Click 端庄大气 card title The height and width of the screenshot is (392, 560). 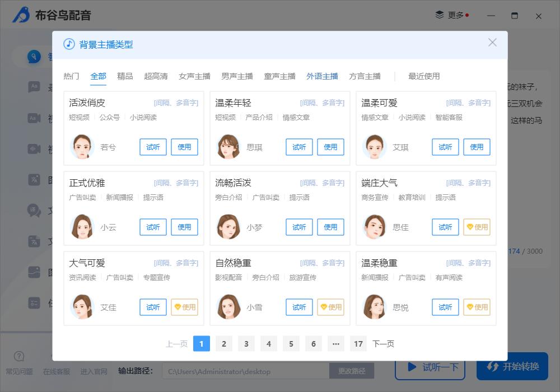(379, 183)
